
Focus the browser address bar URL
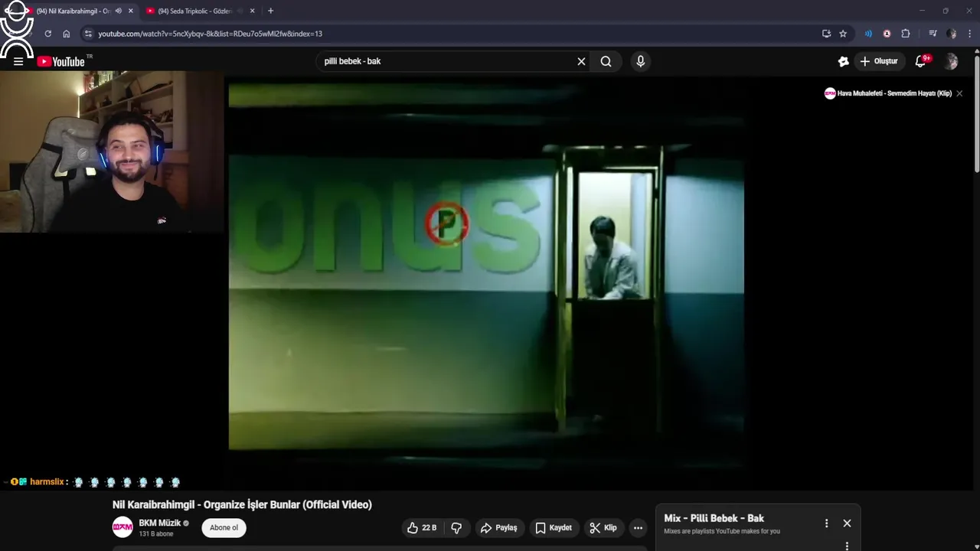tap(210, 34)
